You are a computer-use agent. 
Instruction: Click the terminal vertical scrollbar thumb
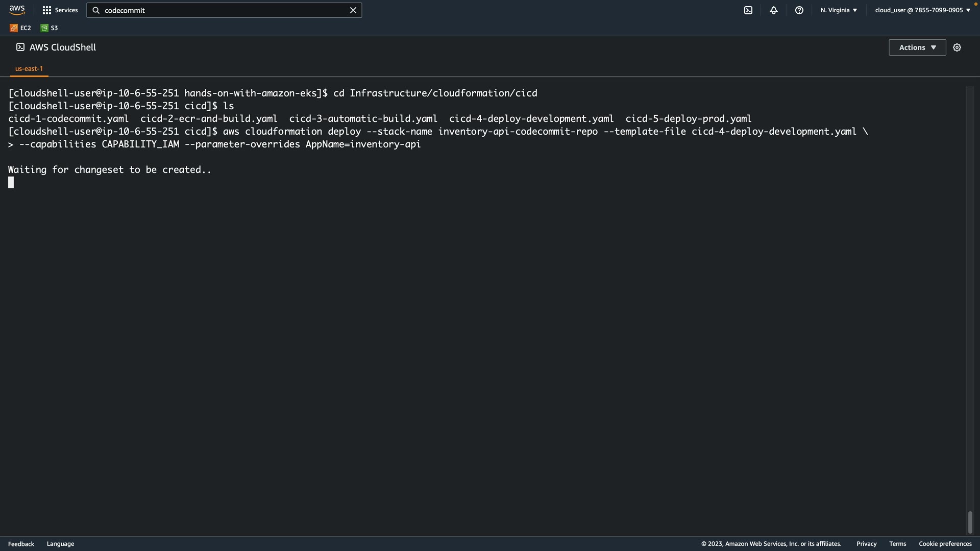tap(970, 522)
